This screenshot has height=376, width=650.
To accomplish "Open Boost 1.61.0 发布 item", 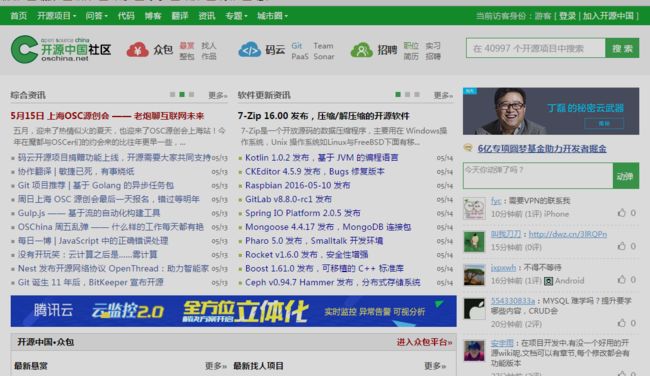I will click(325, 268).
